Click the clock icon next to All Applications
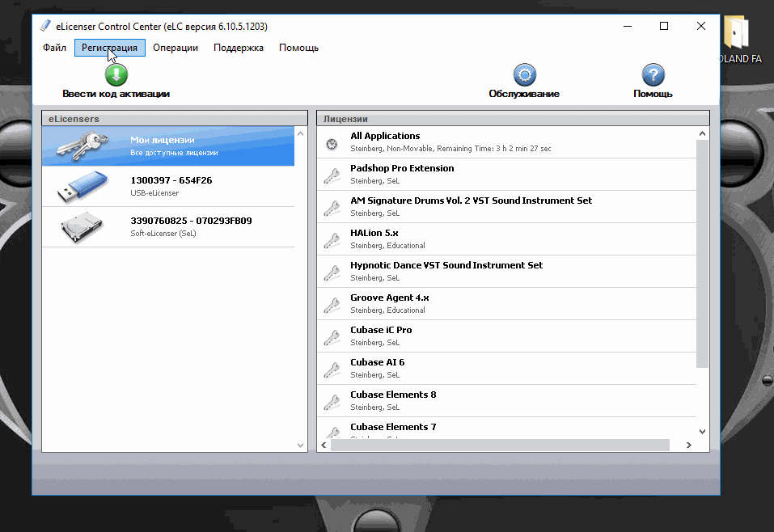 (x=332, y=144)
